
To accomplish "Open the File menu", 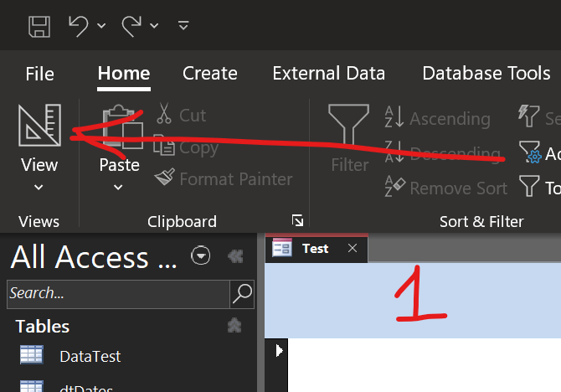I will (x=39, y=74).
